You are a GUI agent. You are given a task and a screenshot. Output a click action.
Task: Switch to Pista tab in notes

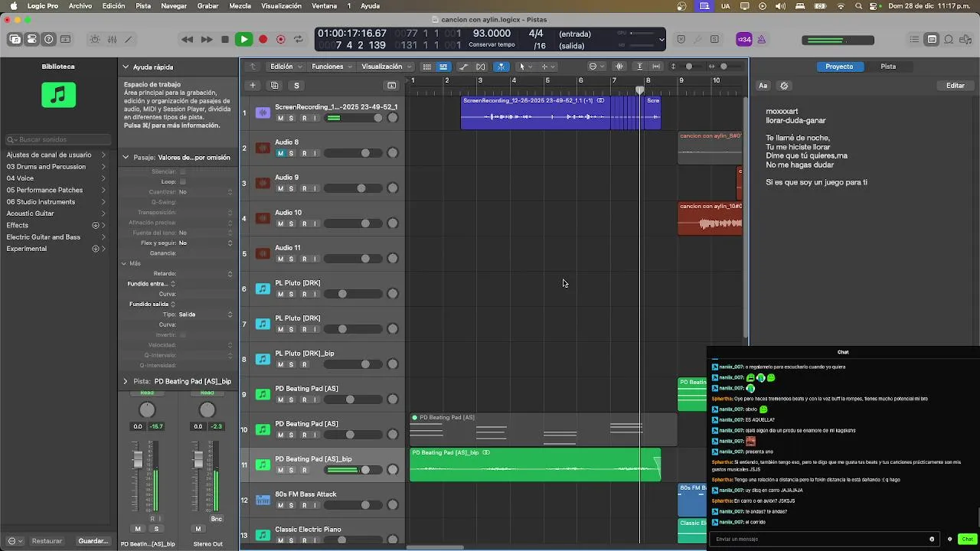point(888,67)
